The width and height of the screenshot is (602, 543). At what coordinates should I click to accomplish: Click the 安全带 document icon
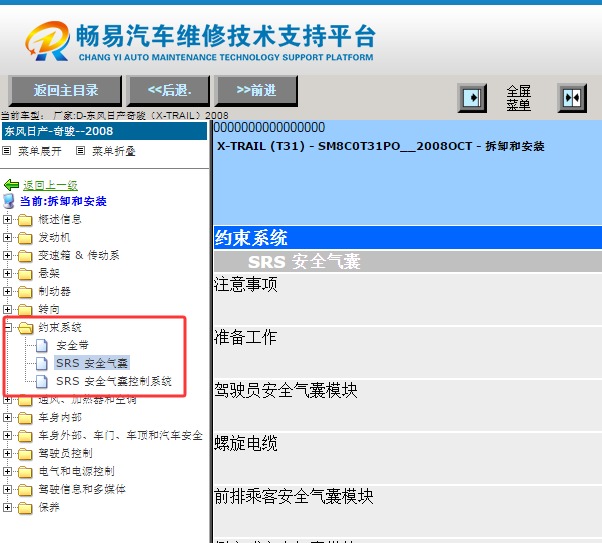pos(42,346)
